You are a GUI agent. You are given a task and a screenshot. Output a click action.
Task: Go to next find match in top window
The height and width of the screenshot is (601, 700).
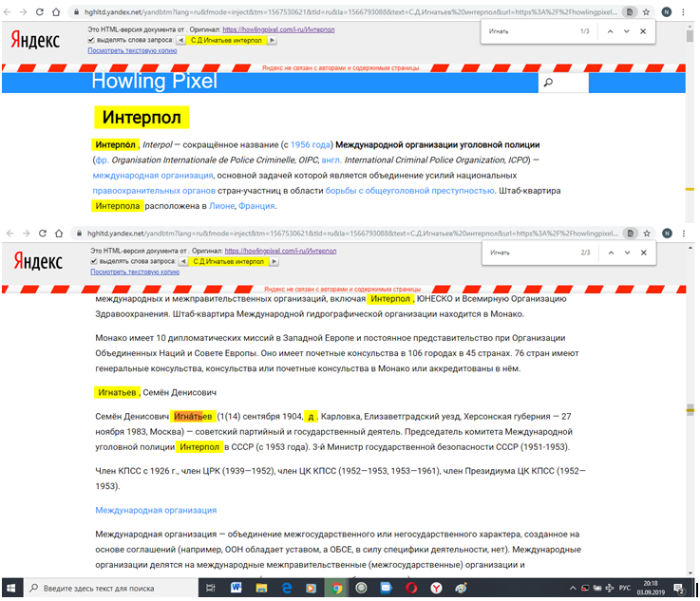(626, 31)
